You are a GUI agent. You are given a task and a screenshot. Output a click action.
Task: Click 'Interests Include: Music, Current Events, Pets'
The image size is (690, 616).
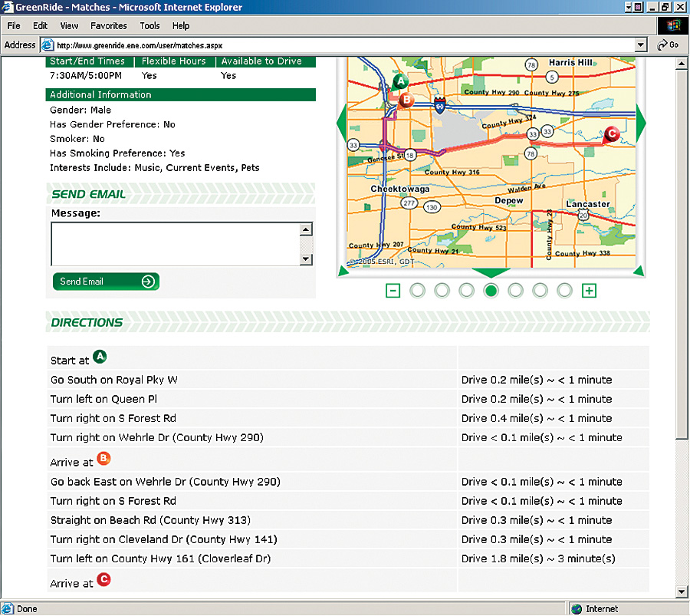154,168
